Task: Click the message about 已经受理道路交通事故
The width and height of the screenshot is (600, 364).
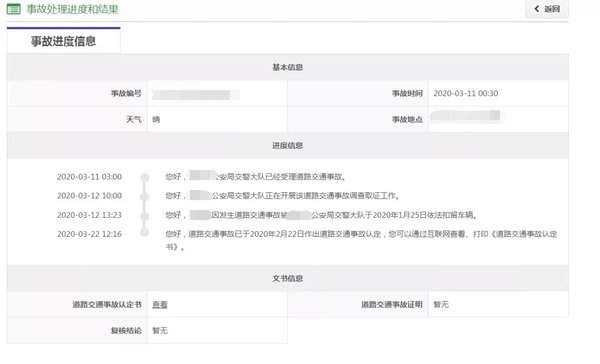Action: click(256, 177)
